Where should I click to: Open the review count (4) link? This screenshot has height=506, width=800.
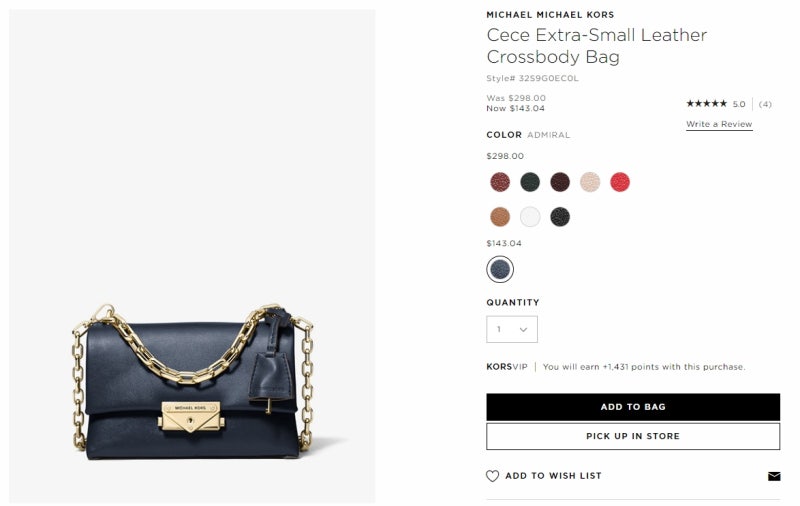pyautogui.click(x=765, y=104)
